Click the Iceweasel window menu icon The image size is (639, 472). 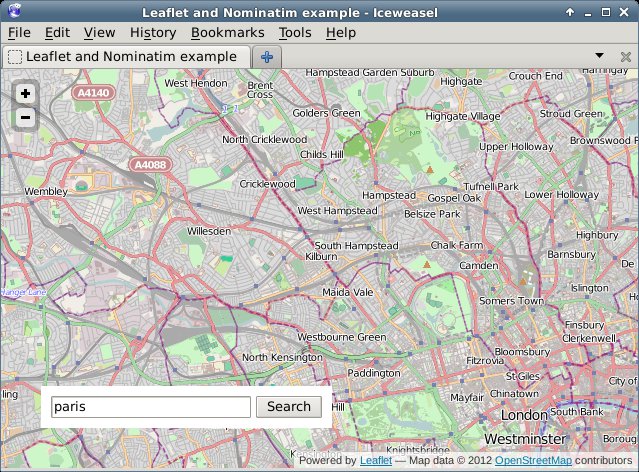(11, 11)
